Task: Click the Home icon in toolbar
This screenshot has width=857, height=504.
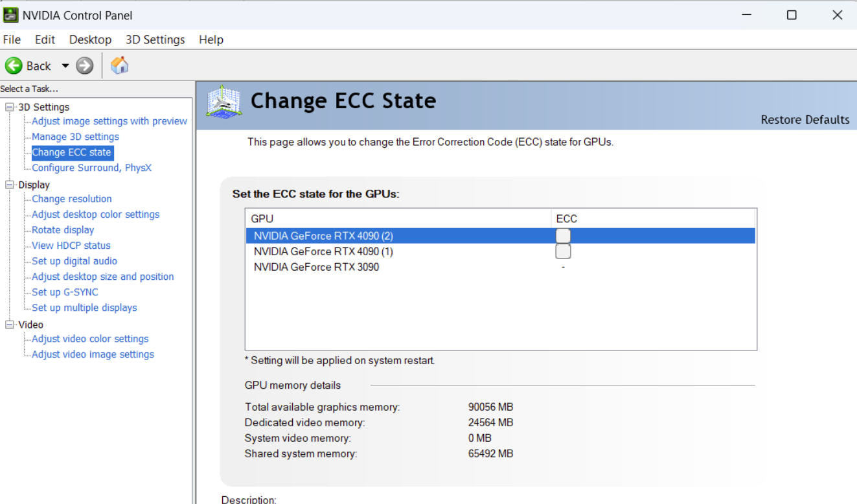Action: (119, 65)
